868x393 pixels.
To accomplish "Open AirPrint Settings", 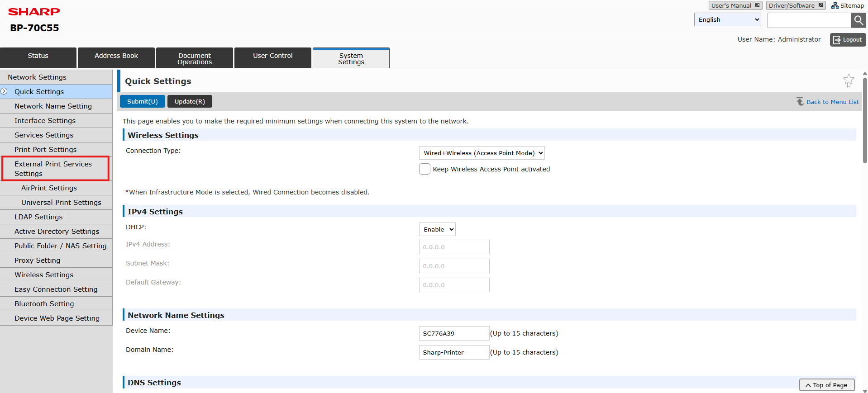I will pos(56,188).
